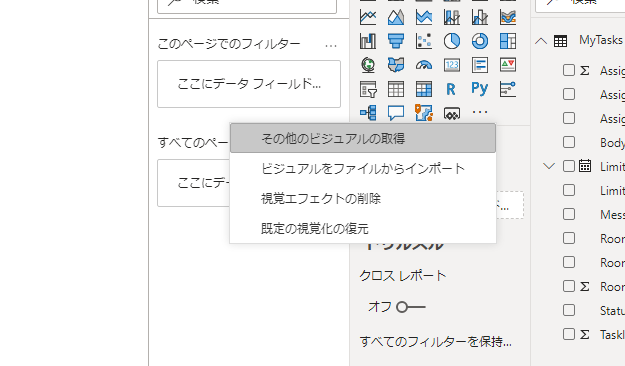Choose その他のビジュアルの取得 from menu
625x366 pixels.
[x=363, y=138]
